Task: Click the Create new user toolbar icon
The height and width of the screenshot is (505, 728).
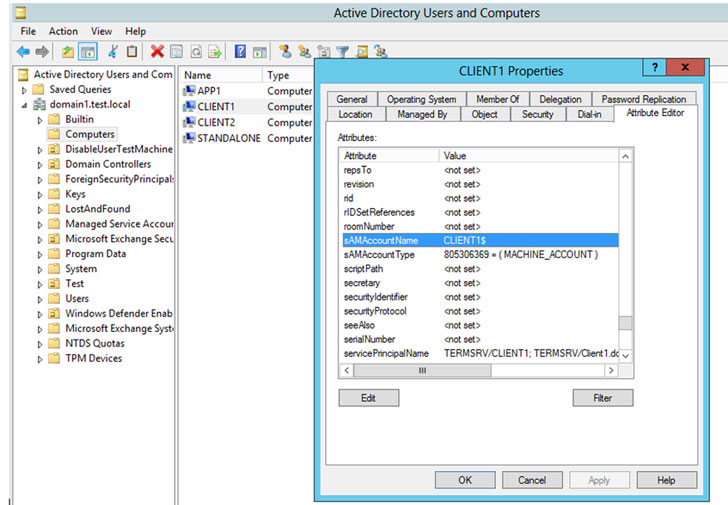Action: pyautogui.click(x=285, y=51)
